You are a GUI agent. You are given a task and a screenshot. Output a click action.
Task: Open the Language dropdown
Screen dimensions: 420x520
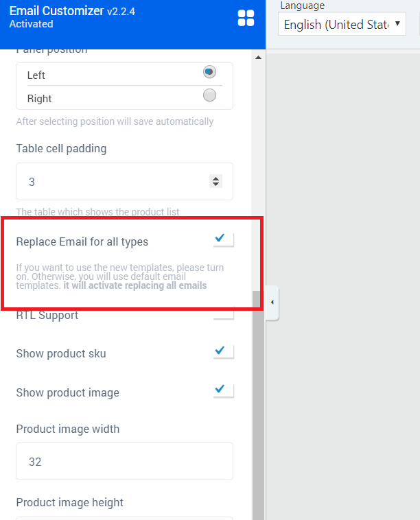click(x=342, y=24)
